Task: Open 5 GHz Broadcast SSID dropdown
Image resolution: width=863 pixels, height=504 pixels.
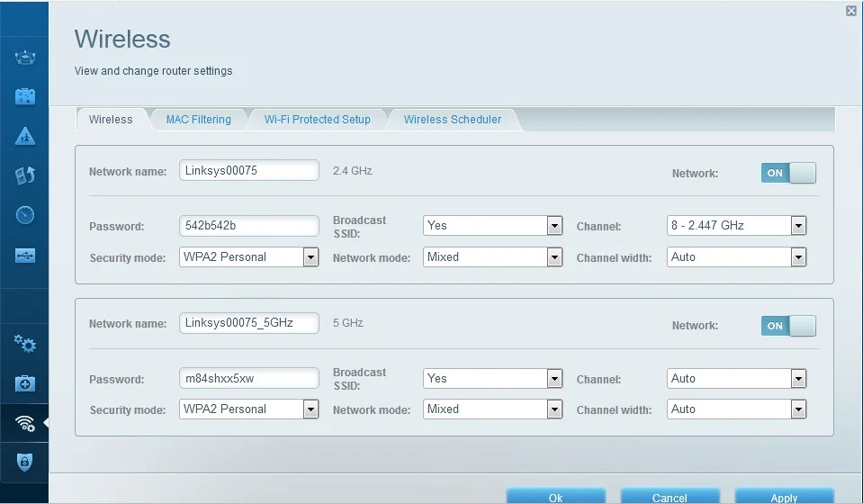Action: [492, 379]
